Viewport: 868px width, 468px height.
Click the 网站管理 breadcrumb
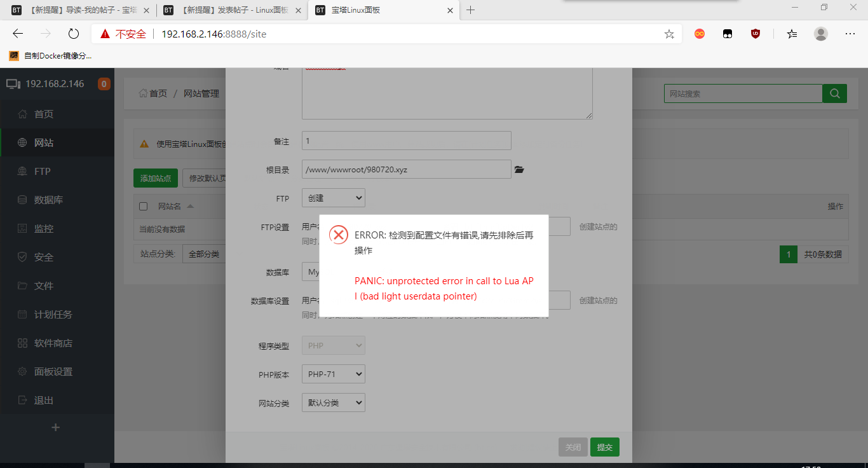201,93
